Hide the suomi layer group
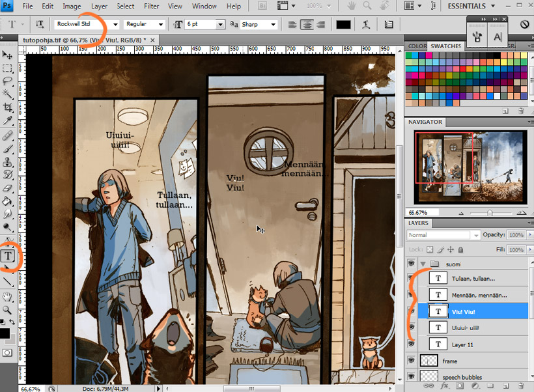The image size is (534, 392). [x=411, y=264]
